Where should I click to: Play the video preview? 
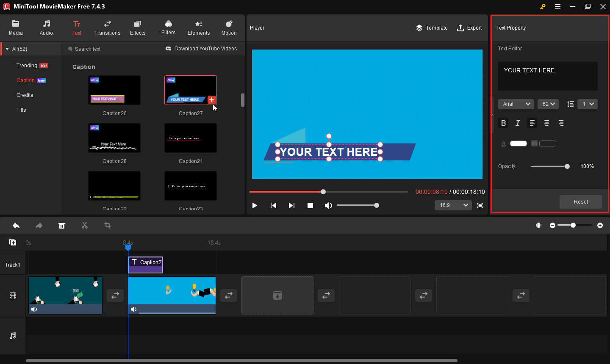tap(255, 205)
